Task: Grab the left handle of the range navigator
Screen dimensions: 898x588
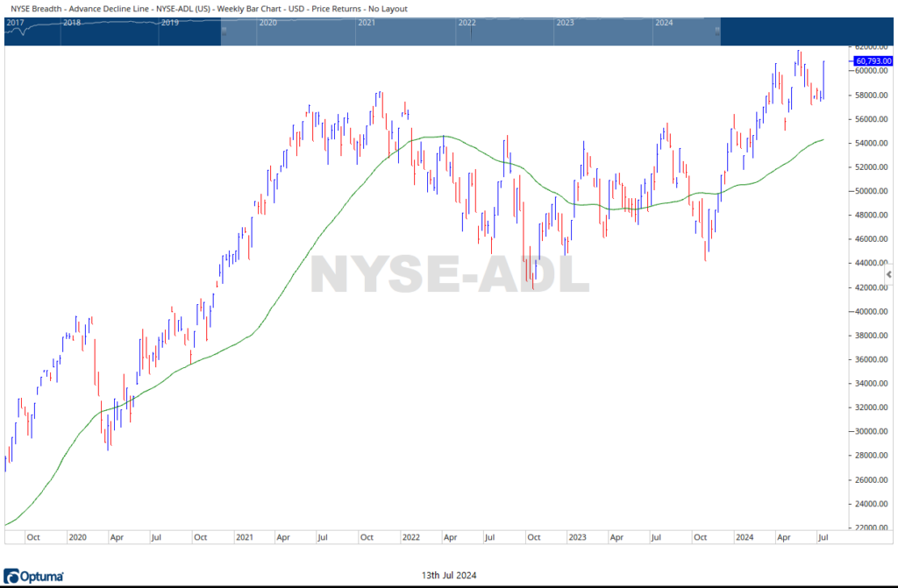Action: pyautogui.click(x=224, y=31)
